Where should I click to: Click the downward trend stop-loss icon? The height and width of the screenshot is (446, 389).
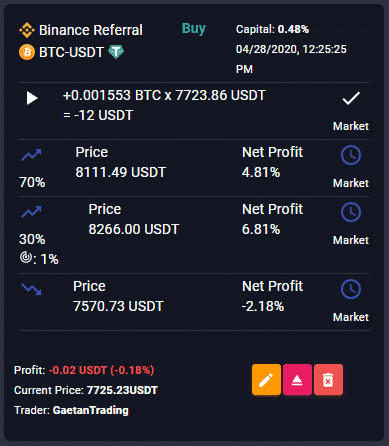(x=31, y=289)
